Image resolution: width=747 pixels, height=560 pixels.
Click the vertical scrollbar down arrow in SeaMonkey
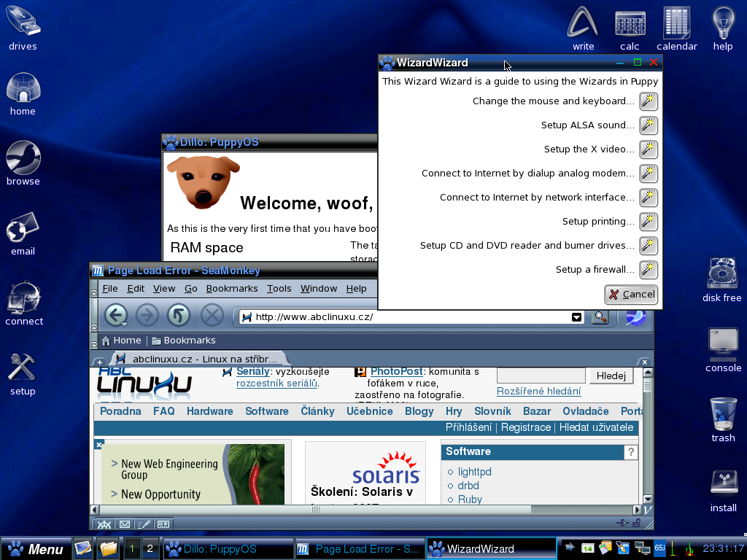click(648, 499)
